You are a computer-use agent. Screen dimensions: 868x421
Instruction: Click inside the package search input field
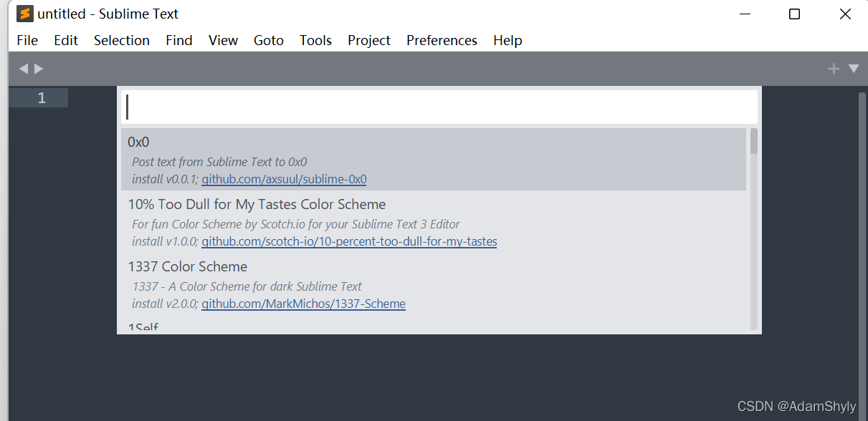[x=437, y=106]
